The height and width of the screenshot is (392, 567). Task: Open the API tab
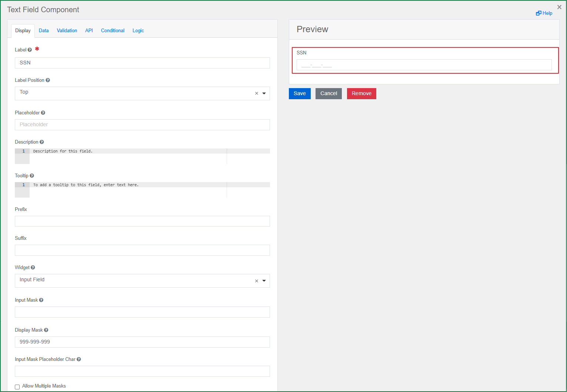(89, 31)
